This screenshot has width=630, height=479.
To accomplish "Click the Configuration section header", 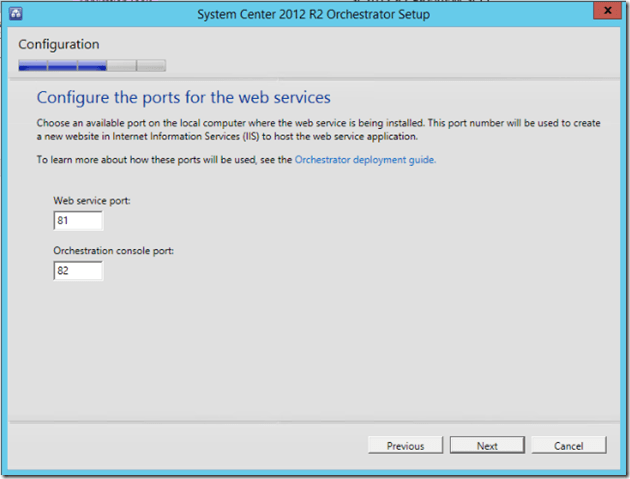I will pyautogui.click(x=59, y=44).
